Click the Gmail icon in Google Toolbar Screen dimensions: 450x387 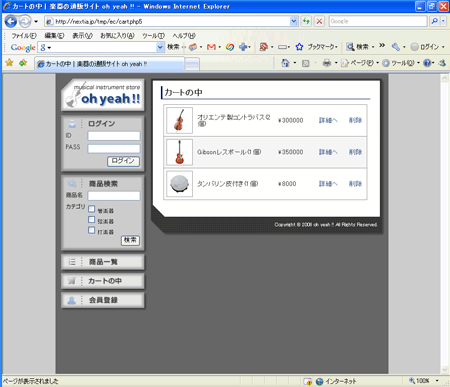point(211,47)
